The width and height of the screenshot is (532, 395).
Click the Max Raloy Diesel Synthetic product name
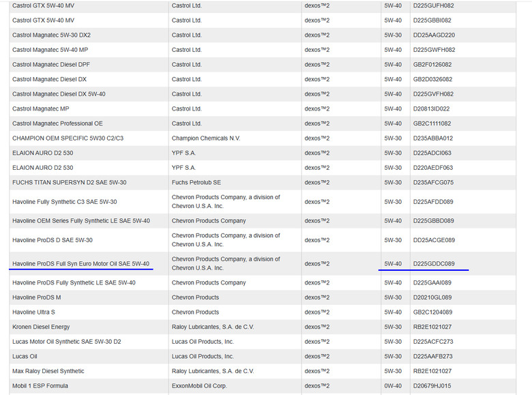pyautogui.click(x=48, y=371)
